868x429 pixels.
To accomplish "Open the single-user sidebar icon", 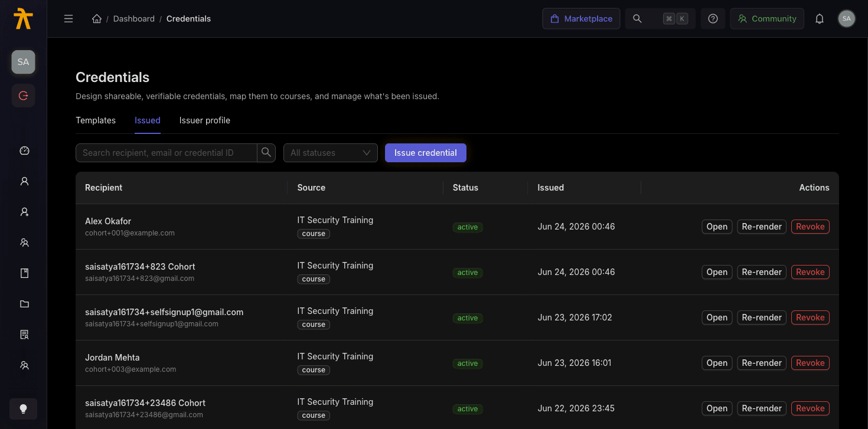I will point(24,181).
